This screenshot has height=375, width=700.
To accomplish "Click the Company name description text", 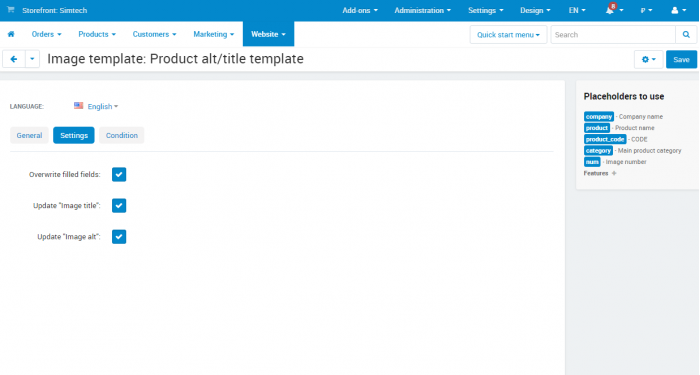I will point(641,117).
